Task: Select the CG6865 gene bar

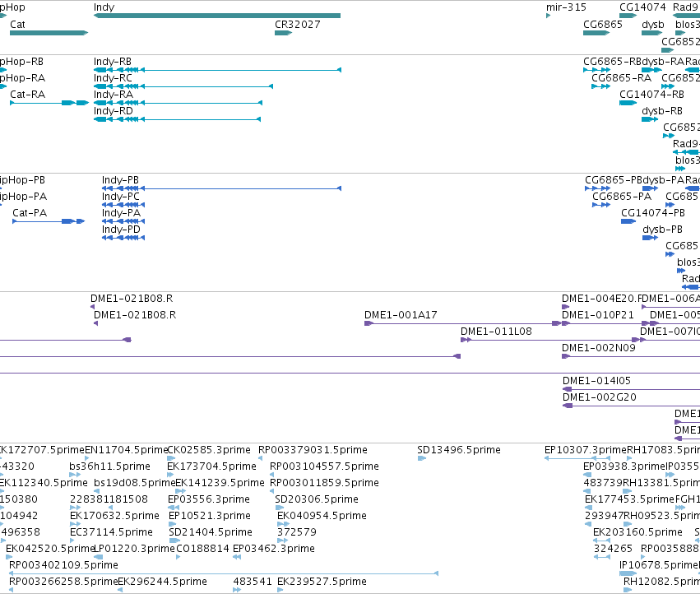Action: (596, 33)
